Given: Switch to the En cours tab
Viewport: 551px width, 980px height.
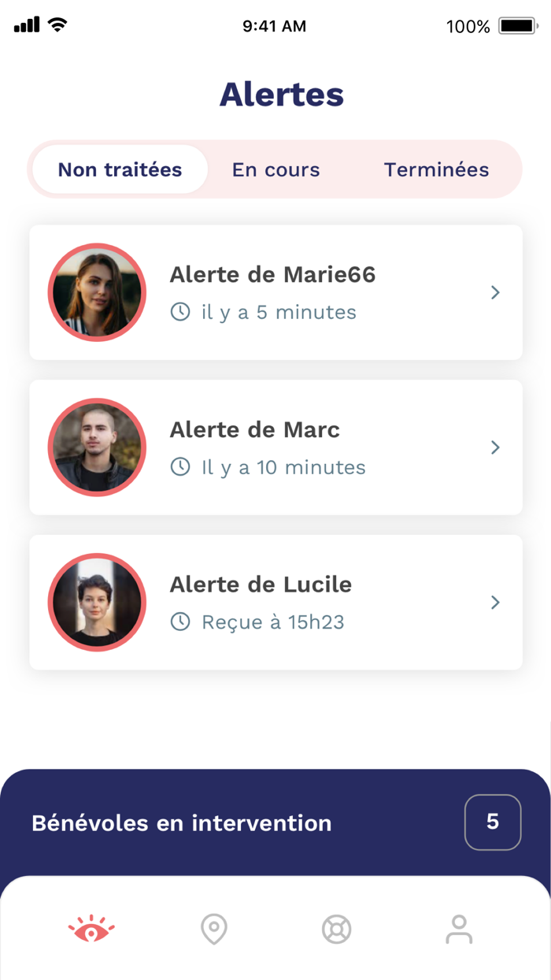Looking at the screenshot, I should (x=276, y=169).
